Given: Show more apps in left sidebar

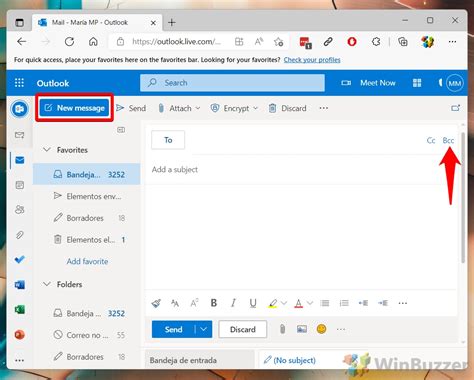Looking at the screenshot, I should coord(20,360).
